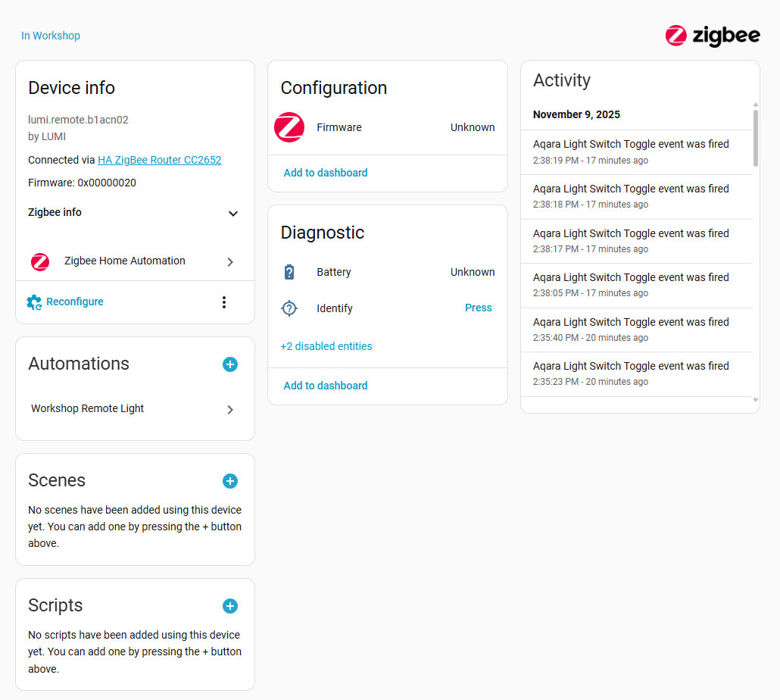Screen dimensions: 780x700
Task: Click the Identify crosshair icon
Action: [289, 308]
